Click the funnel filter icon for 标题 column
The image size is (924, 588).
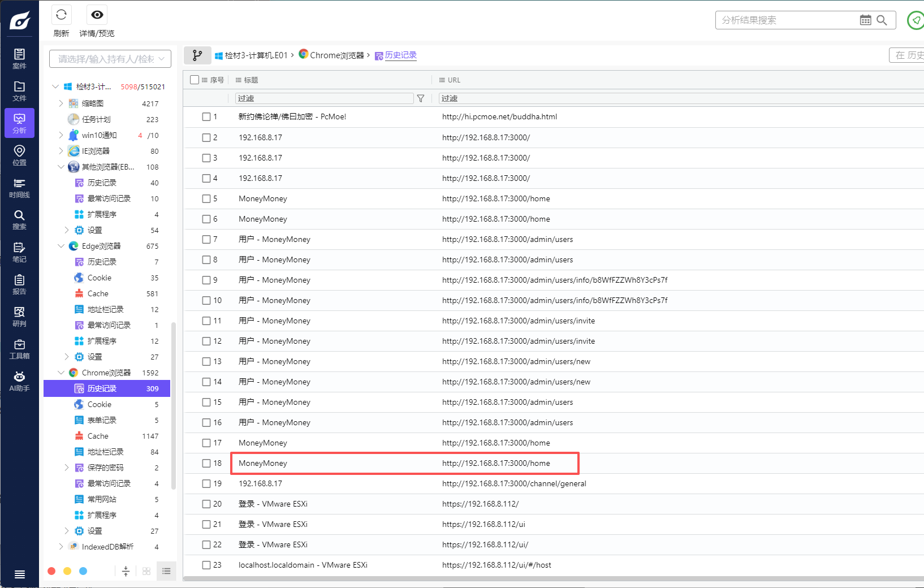pyautogui.click(x=421, y=98)
